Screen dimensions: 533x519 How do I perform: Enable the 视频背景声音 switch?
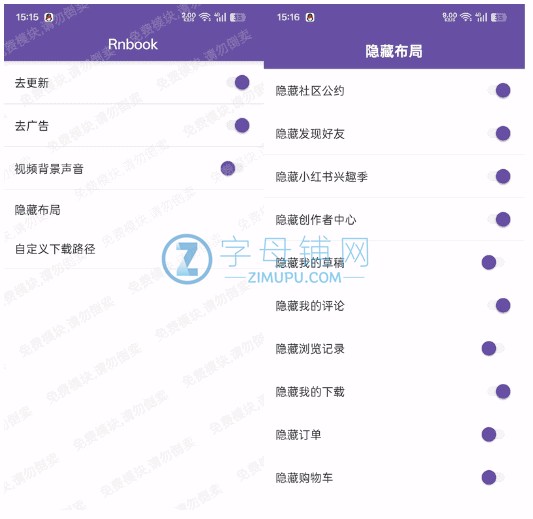tap(232, 168)
